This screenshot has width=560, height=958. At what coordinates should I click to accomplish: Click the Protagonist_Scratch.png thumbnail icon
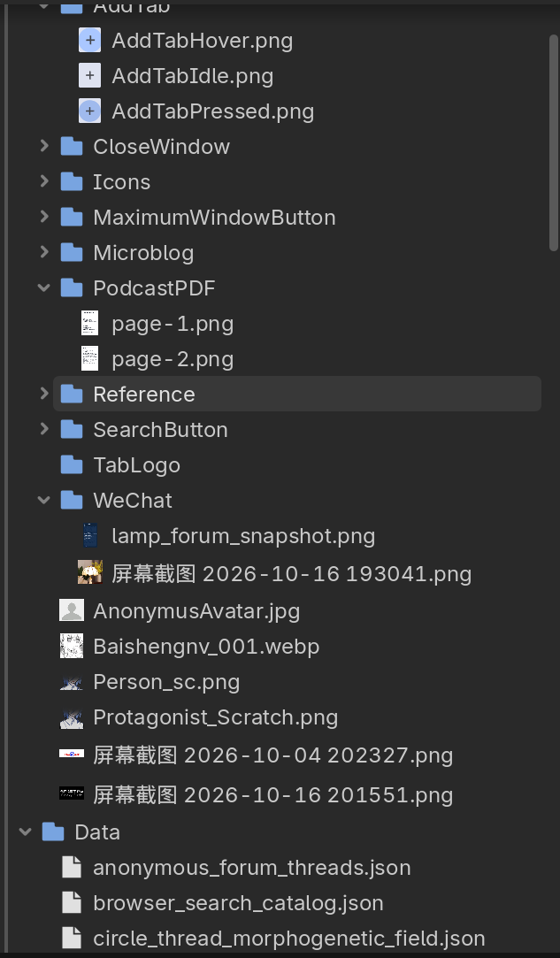tap(72, 717)
